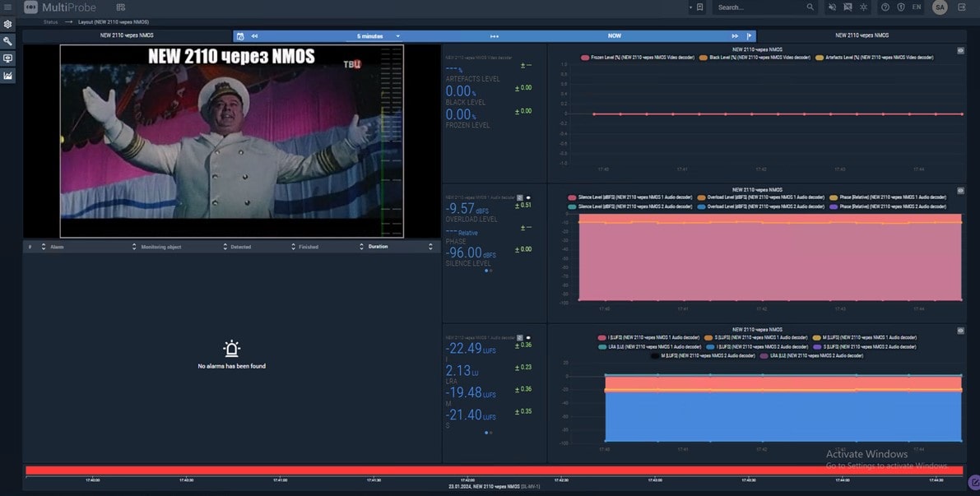Toggle the eye icon on the video levels chart
980x496 pixels.
pos(960,51)
